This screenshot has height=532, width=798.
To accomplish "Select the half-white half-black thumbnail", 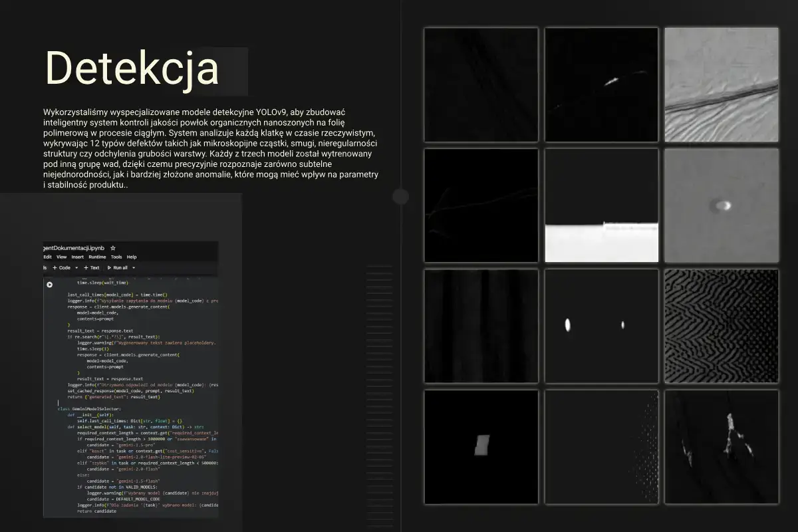I will [x=601, y=205].
